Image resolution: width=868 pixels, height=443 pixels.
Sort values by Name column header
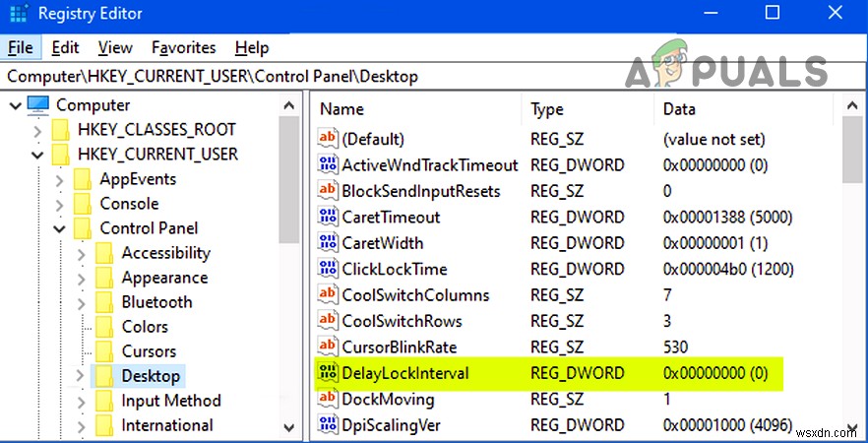coord(342,109)
